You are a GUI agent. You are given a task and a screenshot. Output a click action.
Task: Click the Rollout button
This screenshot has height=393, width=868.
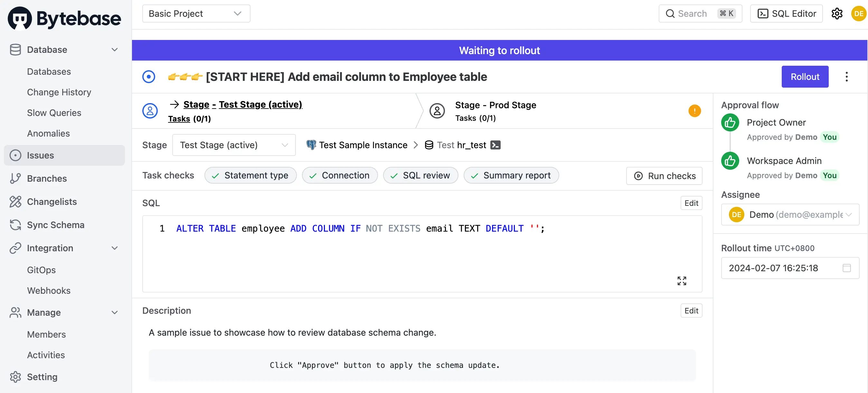click(805, 77)
